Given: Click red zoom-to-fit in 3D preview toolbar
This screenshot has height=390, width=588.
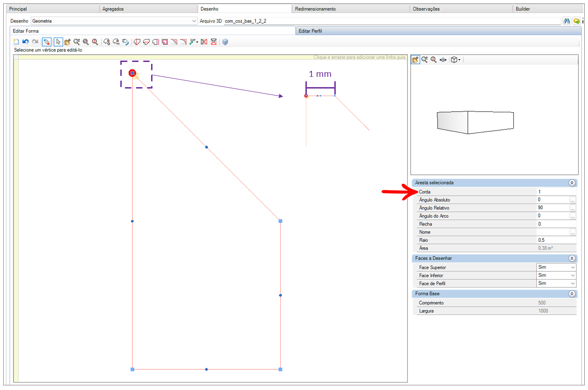Looking at the screenshot, I should (x=434, y=60).
